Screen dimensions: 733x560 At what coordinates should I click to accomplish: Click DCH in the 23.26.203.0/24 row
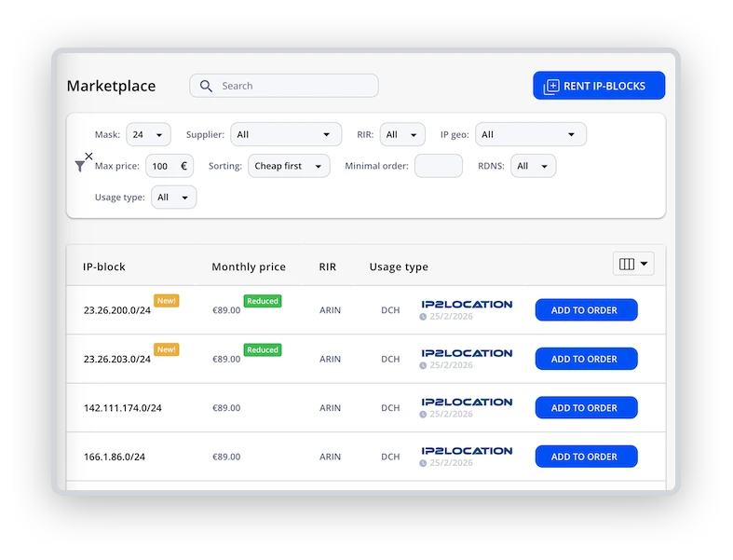(390, 359)
